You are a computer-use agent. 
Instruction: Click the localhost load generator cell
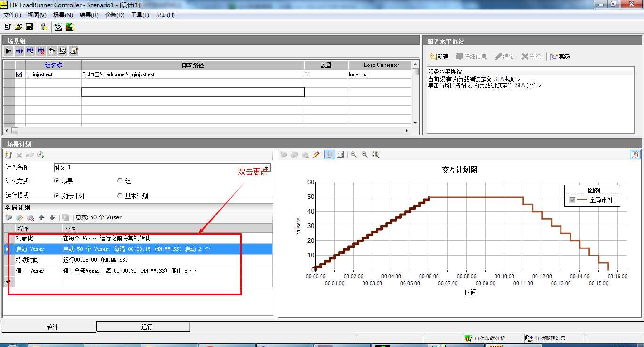[x=380, y=74]
